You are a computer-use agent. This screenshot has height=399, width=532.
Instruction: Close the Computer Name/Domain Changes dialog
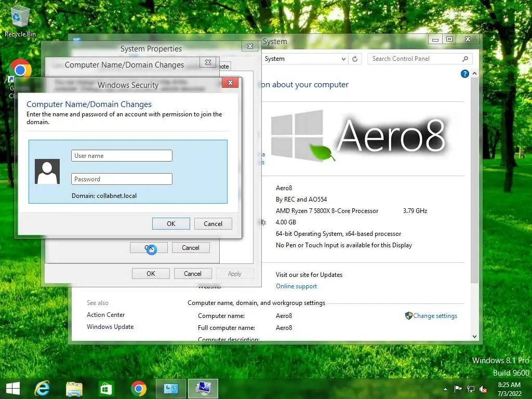click(x=208, y=62)
